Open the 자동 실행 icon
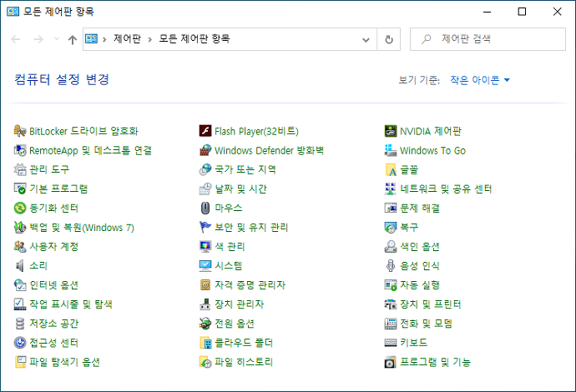The image size is (576, 392). (x=391, y=285)
